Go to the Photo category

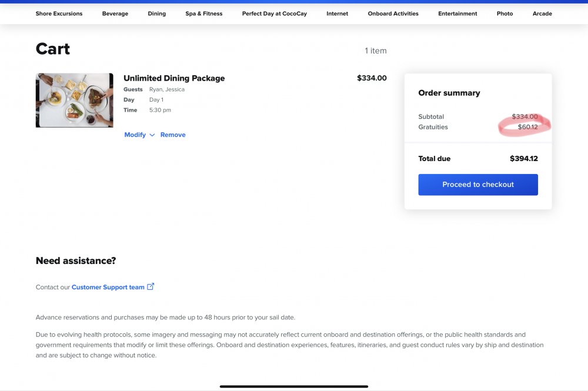tap(505, 14)
